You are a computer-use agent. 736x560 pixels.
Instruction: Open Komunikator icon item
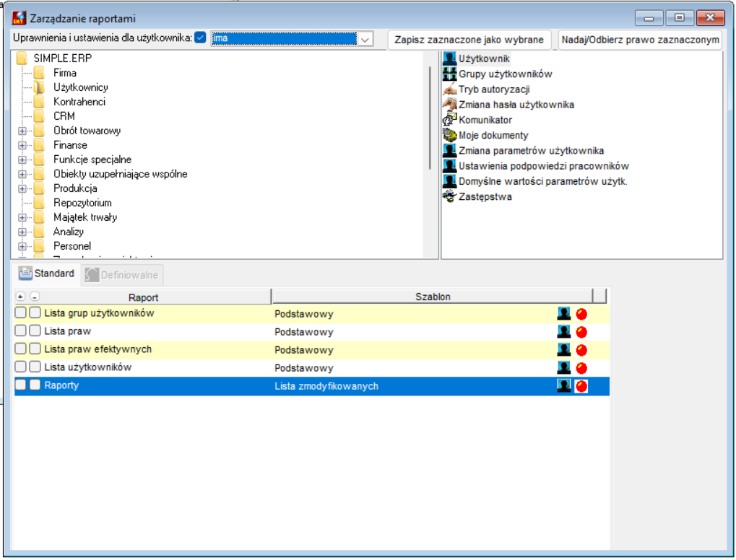pos(449,120)
